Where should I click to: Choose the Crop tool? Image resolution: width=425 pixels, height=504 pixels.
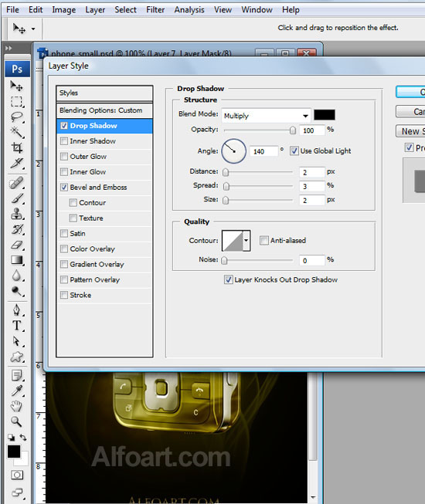tap(17, 147)
